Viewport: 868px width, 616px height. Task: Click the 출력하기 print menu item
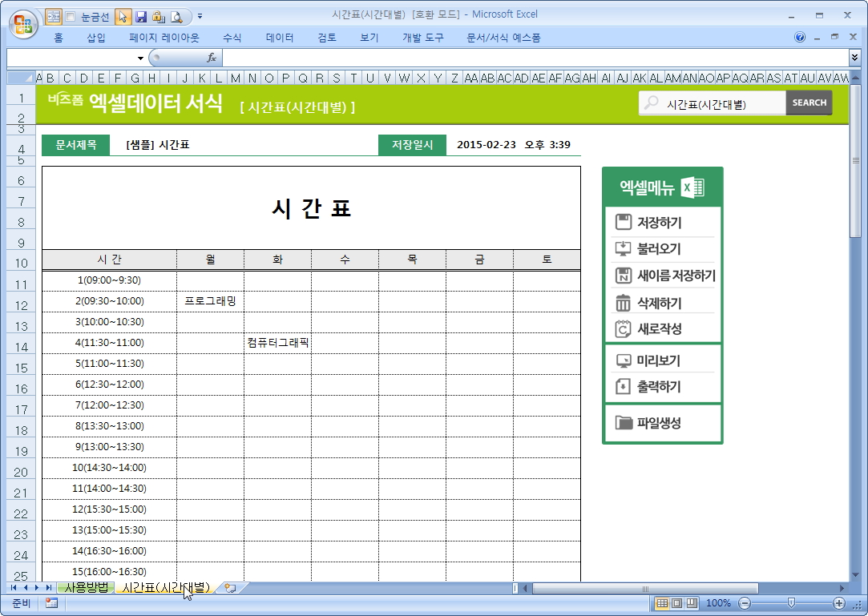(x=662, y=386)
